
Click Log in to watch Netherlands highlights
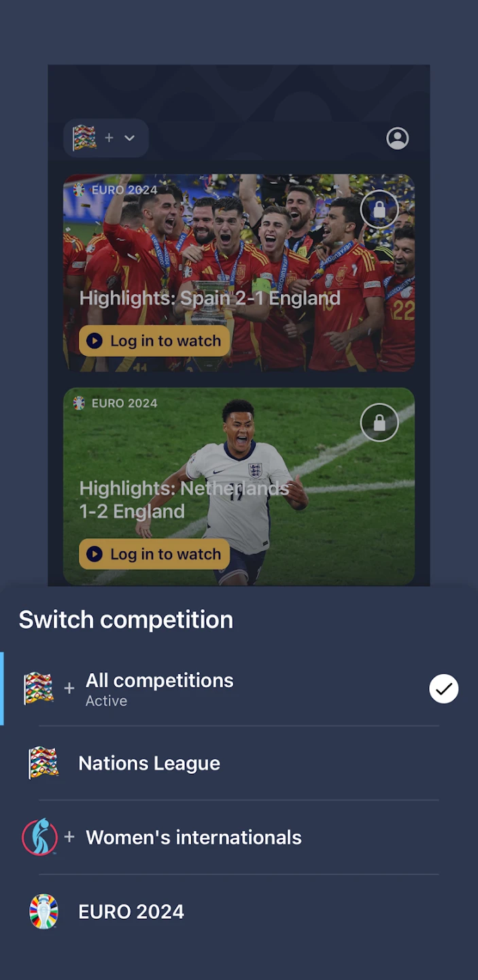154,554
